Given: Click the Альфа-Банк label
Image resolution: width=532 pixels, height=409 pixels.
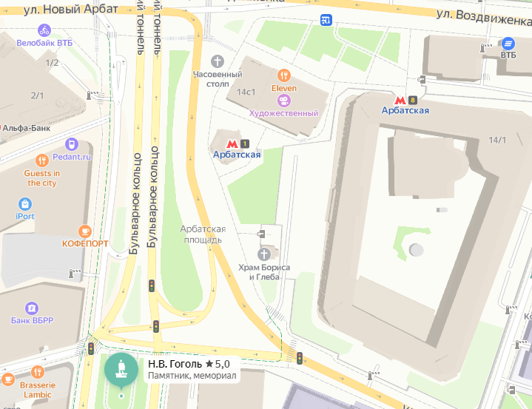Looking at the screenshot, I should pyautogui.click(x=26, y=128).
